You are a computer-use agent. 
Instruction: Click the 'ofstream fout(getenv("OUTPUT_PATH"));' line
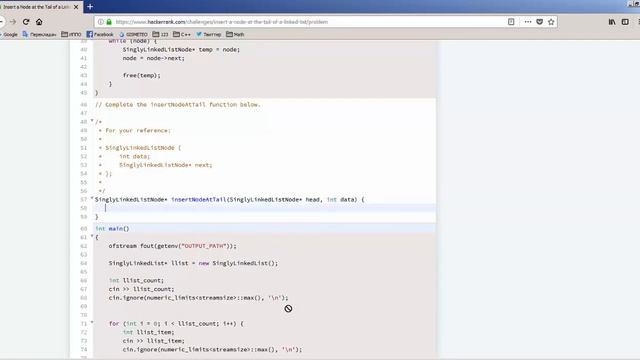[x=172, y=246]
